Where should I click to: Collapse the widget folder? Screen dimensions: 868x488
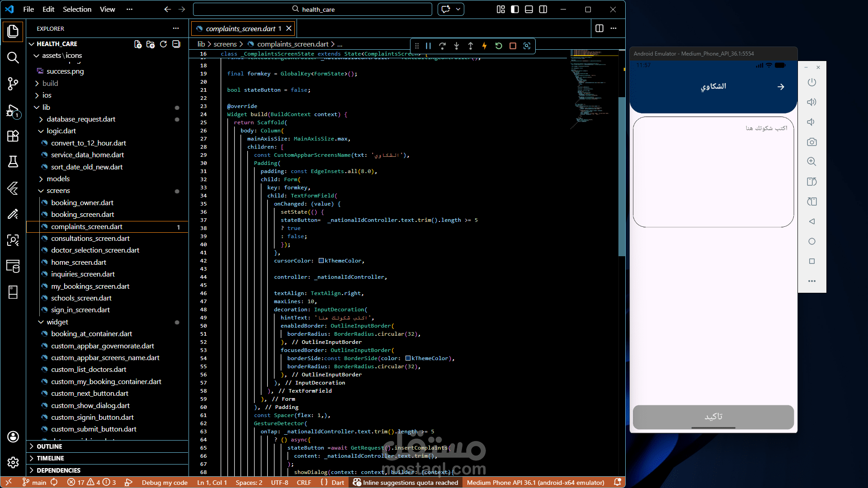[x=57, y=322]
